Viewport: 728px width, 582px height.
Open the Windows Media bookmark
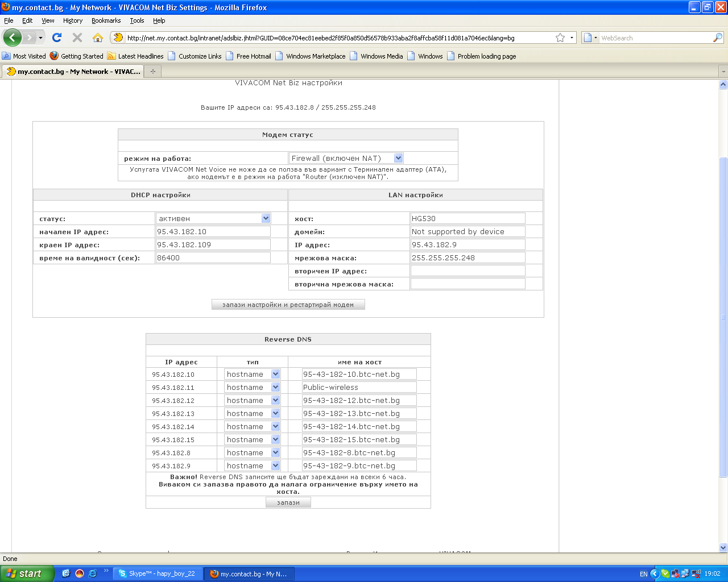click(x=377, y=56)
